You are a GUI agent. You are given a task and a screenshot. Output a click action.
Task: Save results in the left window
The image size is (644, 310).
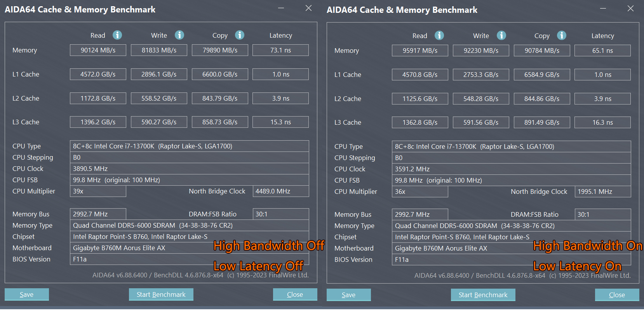[x=27, y=294]
